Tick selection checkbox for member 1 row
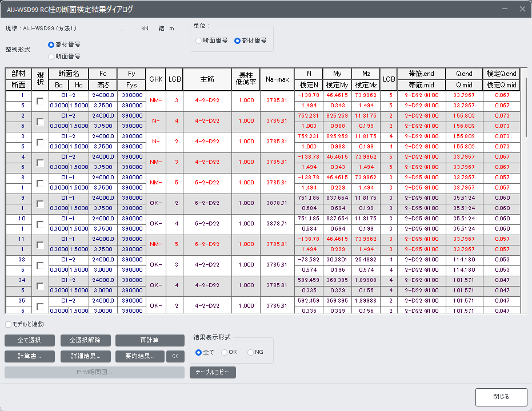532x411 pixels. (x=40, y=101)
